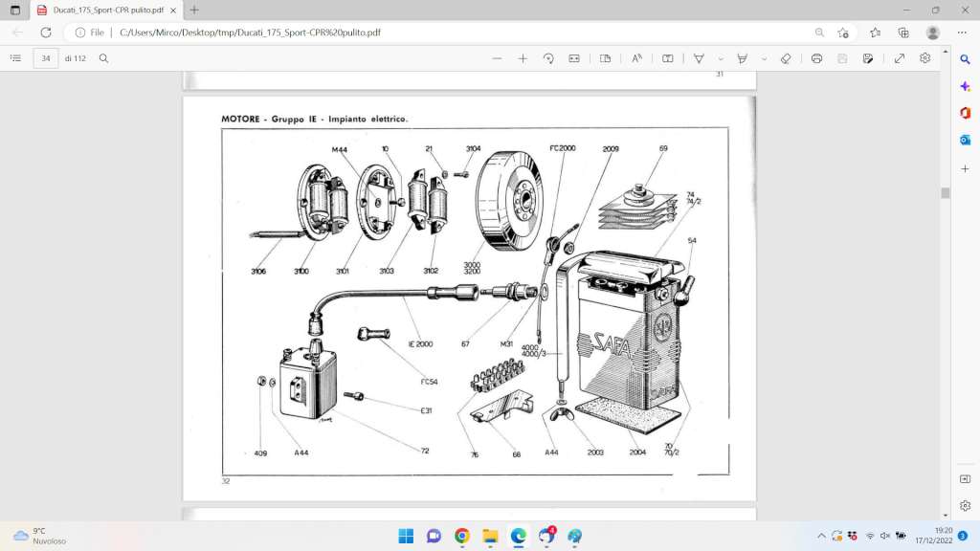Open PDF page view options

click(605, 58)
